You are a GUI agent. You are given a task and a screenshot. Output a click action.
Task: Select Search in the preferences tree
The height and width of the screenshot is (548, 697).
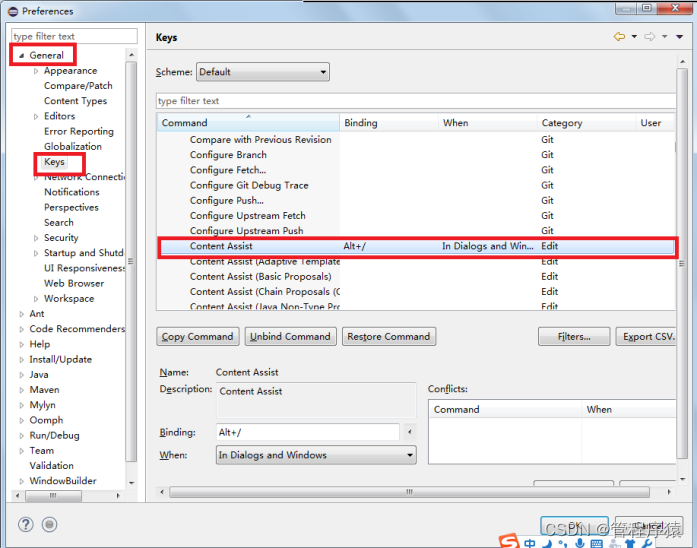tap(59, 223)
